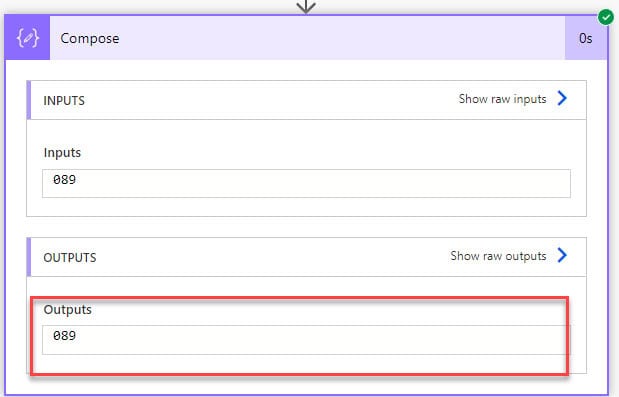
Task: Click the purple accent bar beside INPUTS
Action: pyautogui.click(x=28, y=100)
